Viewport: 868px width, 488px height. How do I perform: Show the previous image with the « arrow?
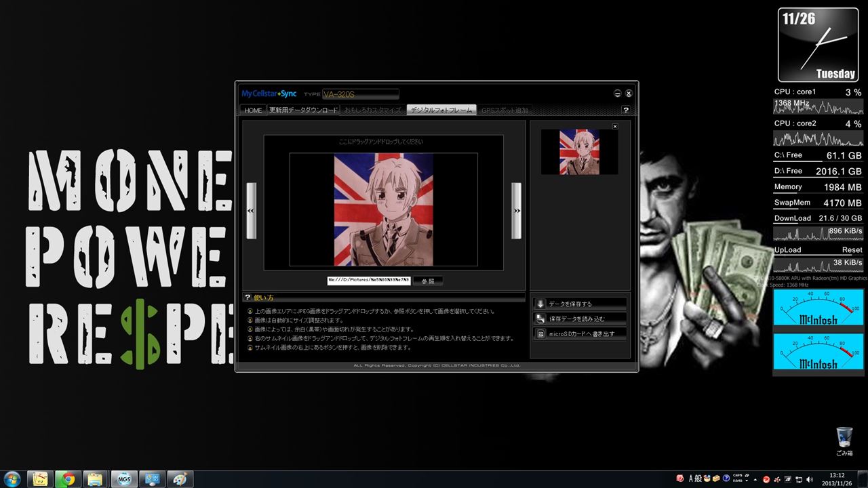[251, 211]
